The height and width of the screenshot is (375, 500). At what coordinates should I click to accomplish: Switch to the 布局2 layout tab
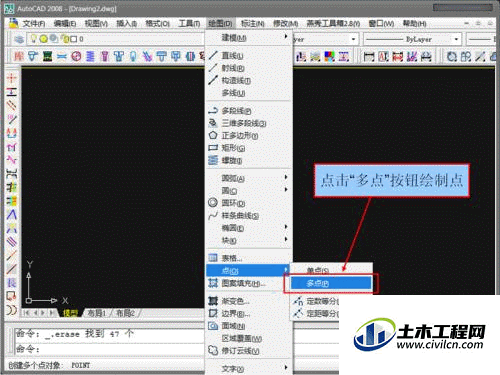(x=125, y=313)
